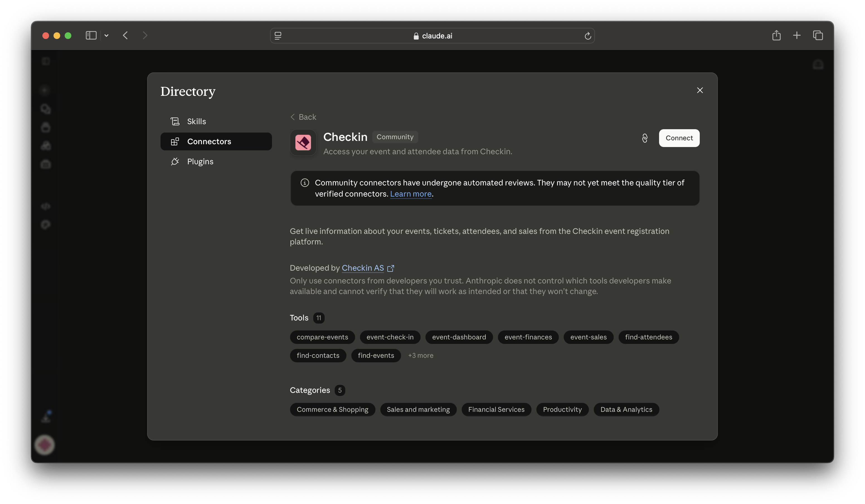Click the Safari sidebar toggle icon
Screen dimensions: 865x504
[91, 35]
